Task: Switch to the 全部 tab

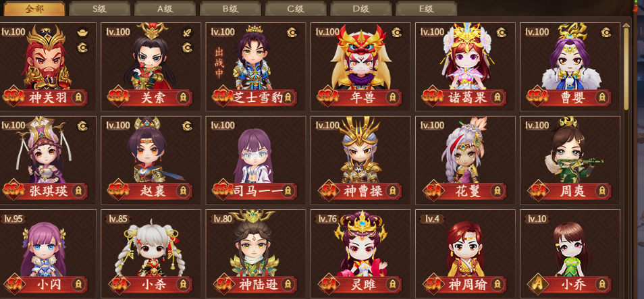Action: (34, 9)
